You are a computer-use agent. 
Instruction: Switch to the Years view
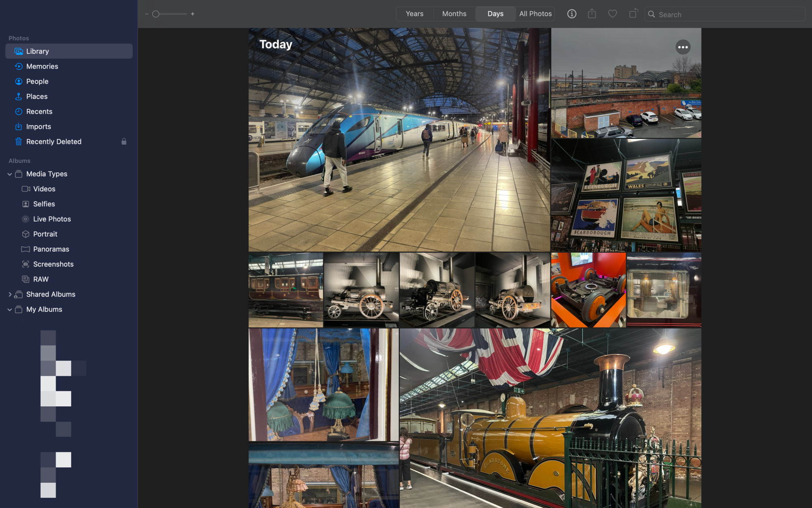point(415,14)
